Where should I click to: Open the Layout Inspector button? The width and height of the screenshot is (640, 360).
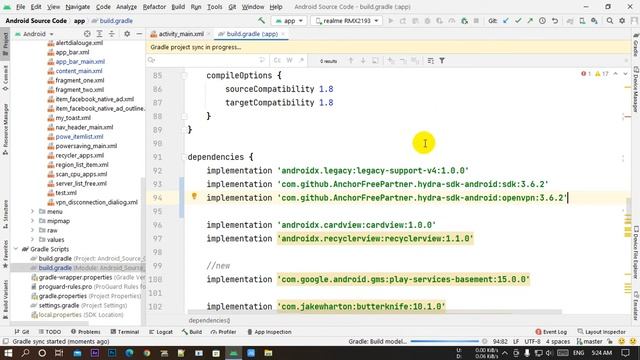coord(602,332)
